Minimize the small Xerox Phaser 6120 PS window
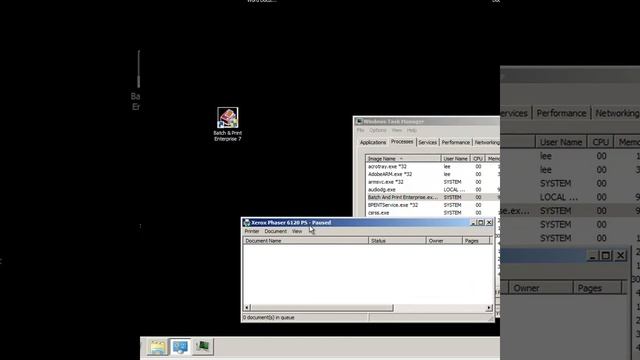Image resolution: width=640 pixels, height=360 pixels. 473,222
